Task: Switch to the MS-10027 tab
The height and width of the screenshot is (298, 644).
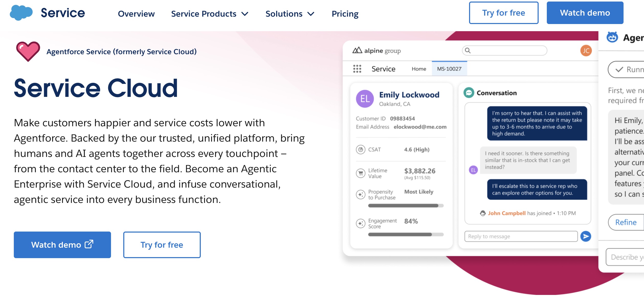Action: coord(449,69)
